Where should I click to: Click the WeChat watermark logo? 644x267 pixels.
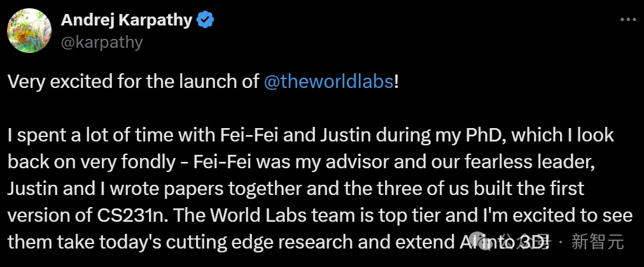508,242
